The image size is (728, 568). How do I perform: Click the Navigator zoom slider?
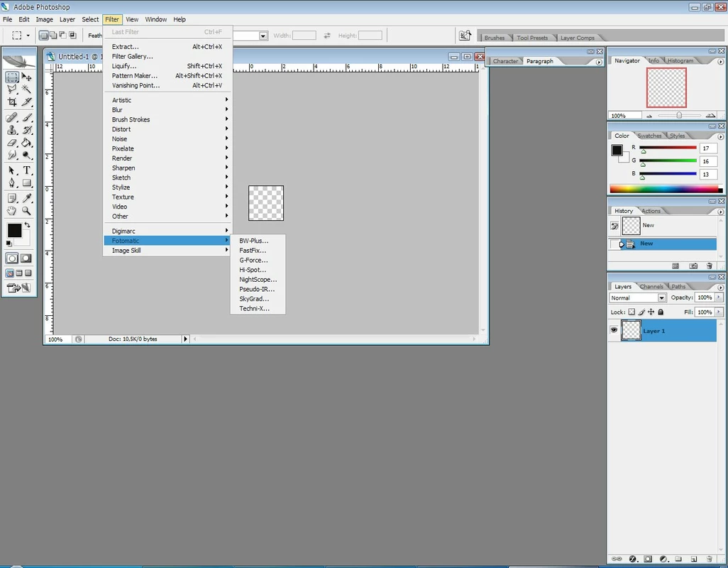click(679, 115)
